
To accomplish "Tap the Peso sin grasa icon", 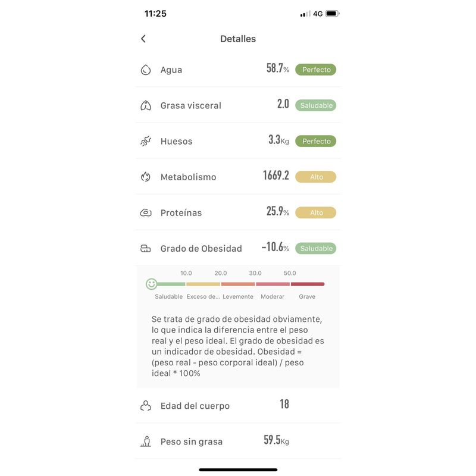I will point(146,441).
